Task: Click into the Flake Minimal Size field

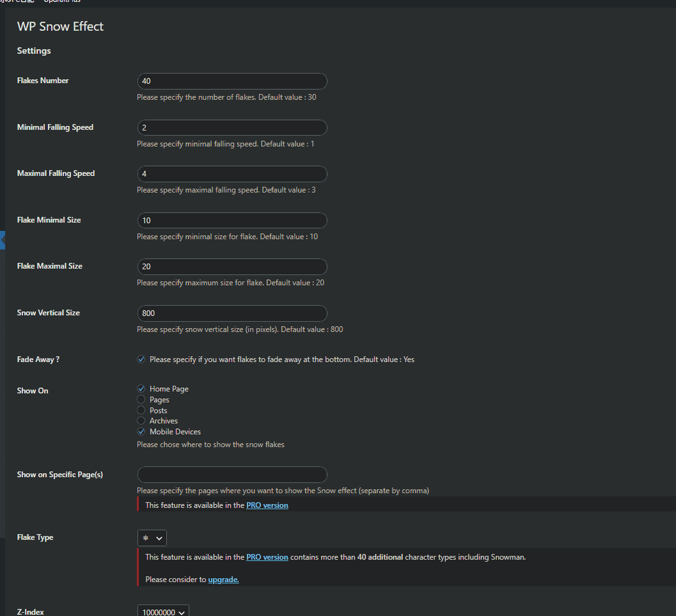Action: pyautogui.click(x=232, y=220)
